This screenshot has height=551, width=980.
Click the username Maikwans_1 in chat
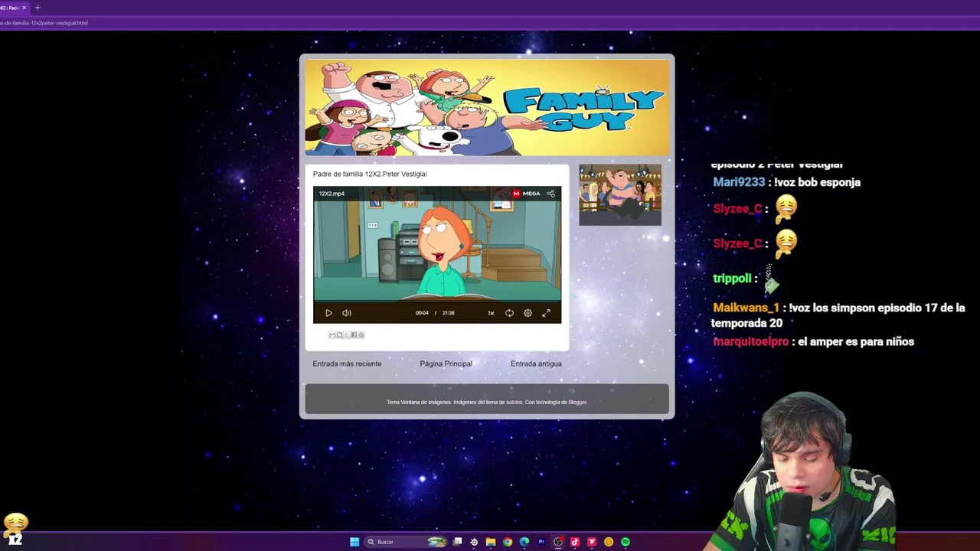point(746,308)
